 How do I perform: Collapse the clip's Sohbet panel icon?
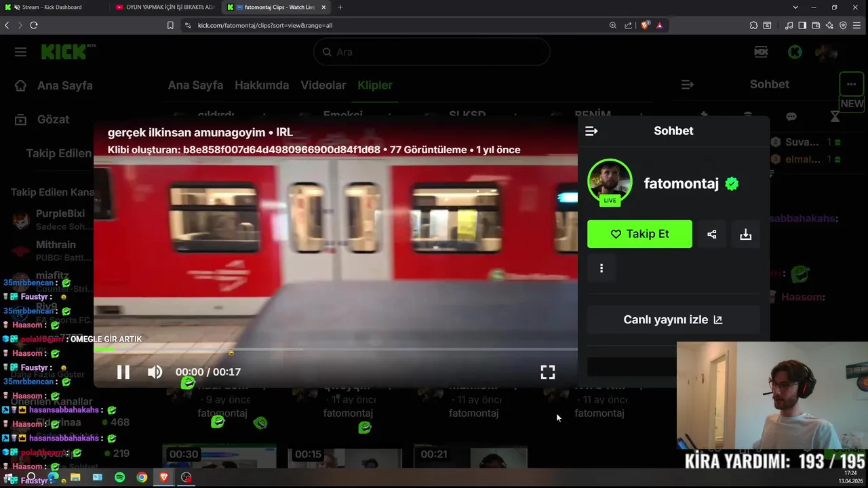[591, 131]
